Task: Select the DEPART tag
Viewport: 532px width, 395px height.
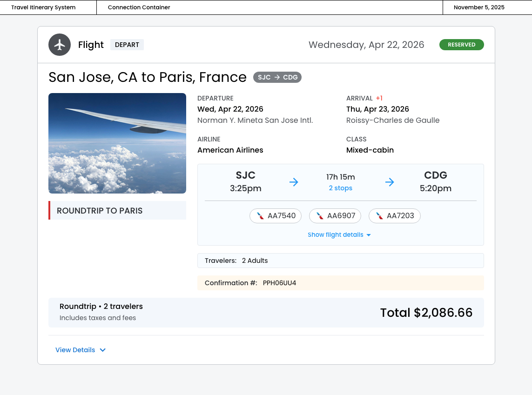Action: point(127,45)
